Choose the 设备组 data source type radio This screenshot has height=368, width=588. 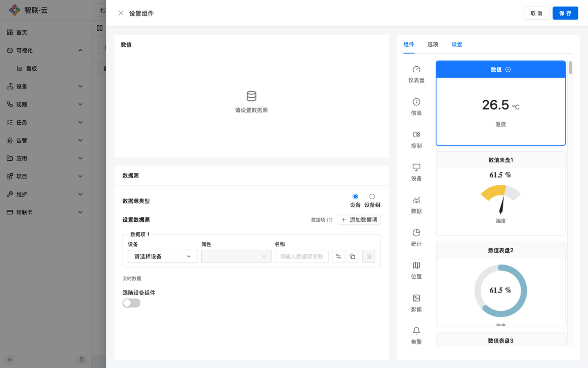[372, 197]
